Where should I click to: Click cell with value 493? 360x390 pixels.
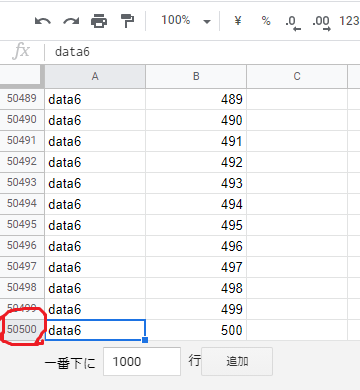pos(196,183)
